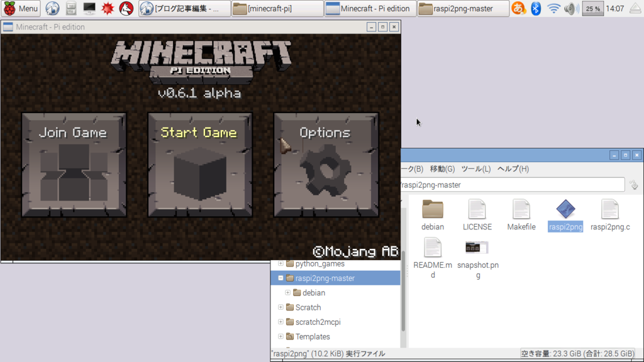644x362 pixels.
Task: Launch the web browser globe icon in the panel
Action: click(52, 8)
